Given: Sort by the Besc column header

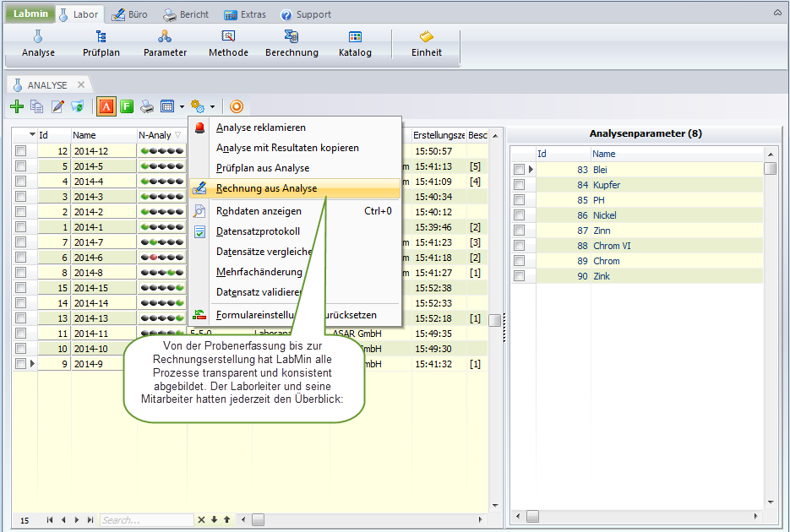Looking at the screenshot, I should pyautogui.click(x=477, y=135).
